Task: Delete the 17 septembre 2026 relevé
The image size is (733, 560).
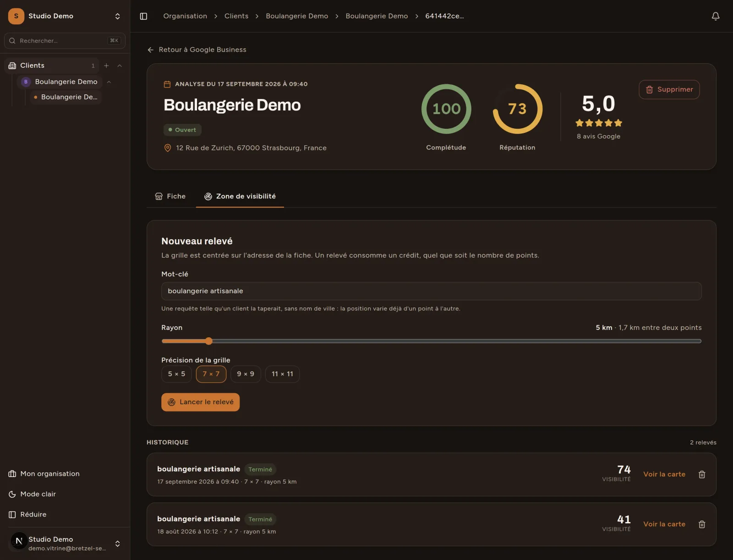Action: pyautogui.click(x=701, y=474)
